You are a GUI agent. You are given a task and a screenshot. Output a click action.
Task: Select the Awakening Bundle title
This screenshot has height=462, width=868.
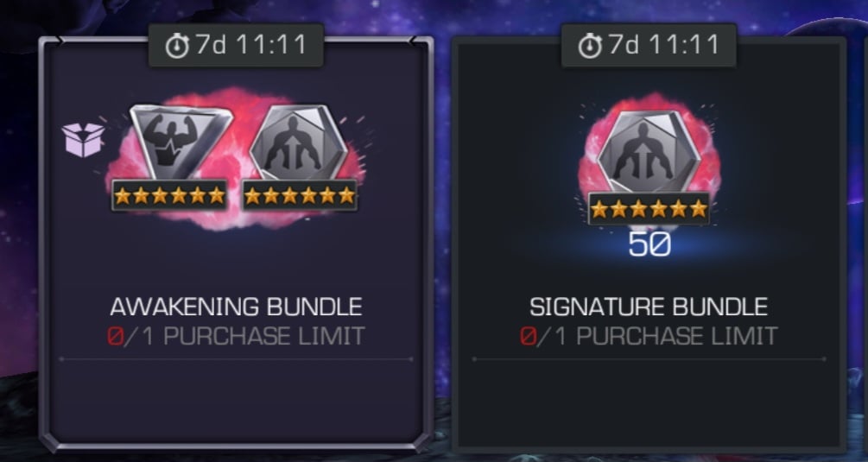(237, 307)
